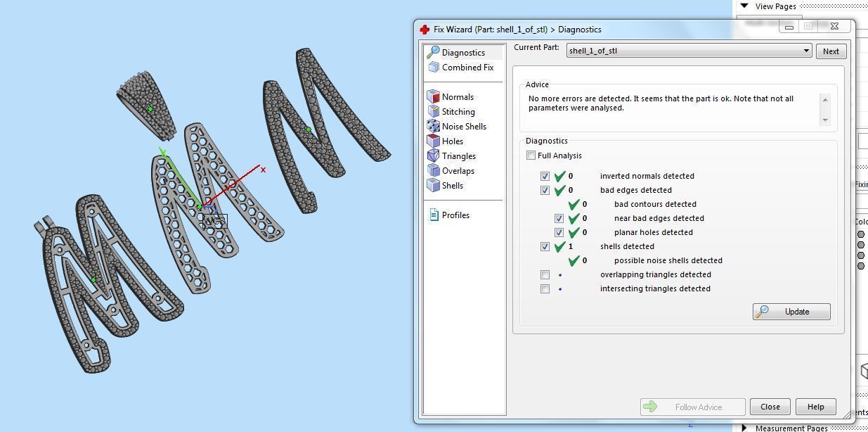
Task: Click the possible noise shells detected label
Action: click(668, 260)
